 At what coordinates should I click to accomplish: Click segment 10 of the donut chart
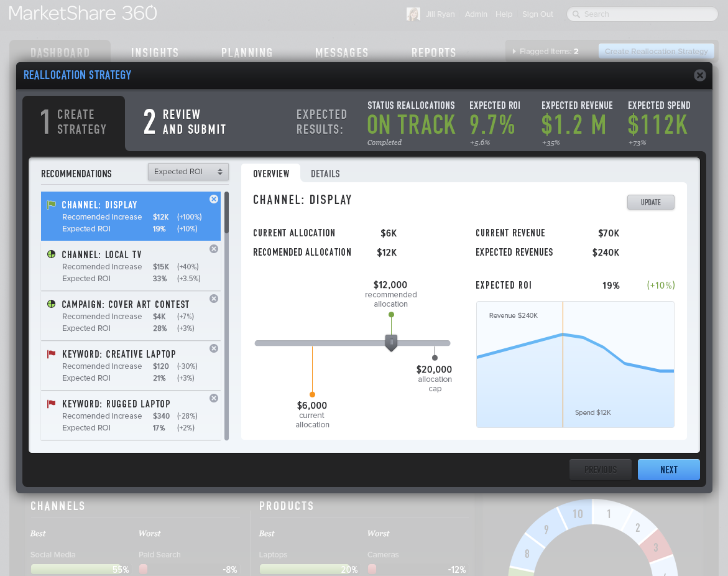pos(576,514)
